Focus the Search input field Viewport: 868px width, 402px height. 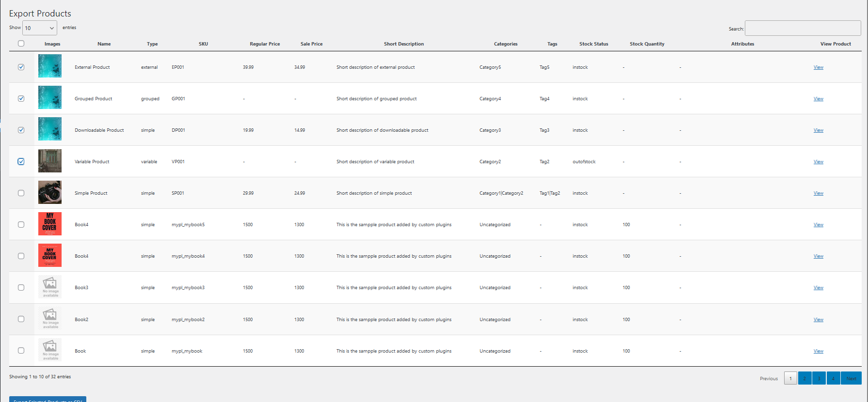pos(803,28)
